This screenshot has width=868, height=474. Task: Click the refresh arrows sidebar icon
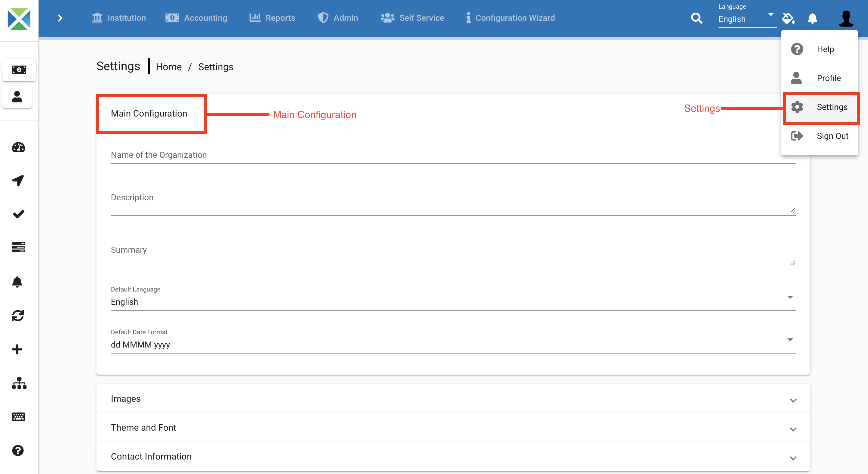point(18,315)
